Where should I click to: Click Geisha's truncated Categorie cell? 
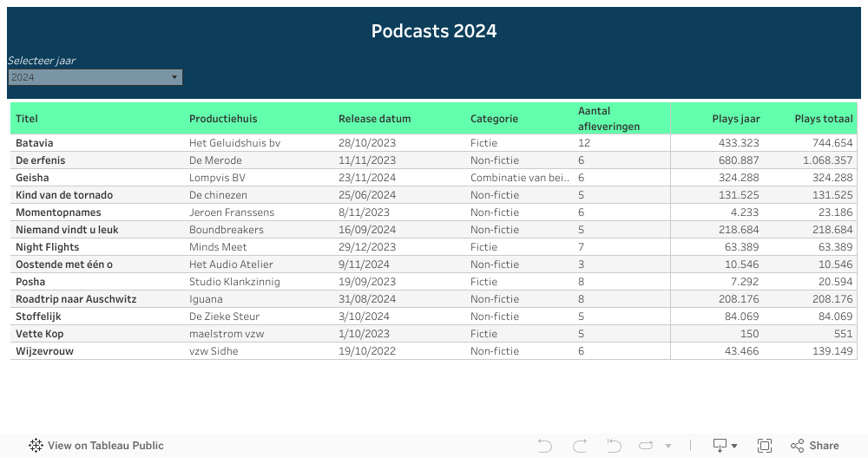coord(520,178)
